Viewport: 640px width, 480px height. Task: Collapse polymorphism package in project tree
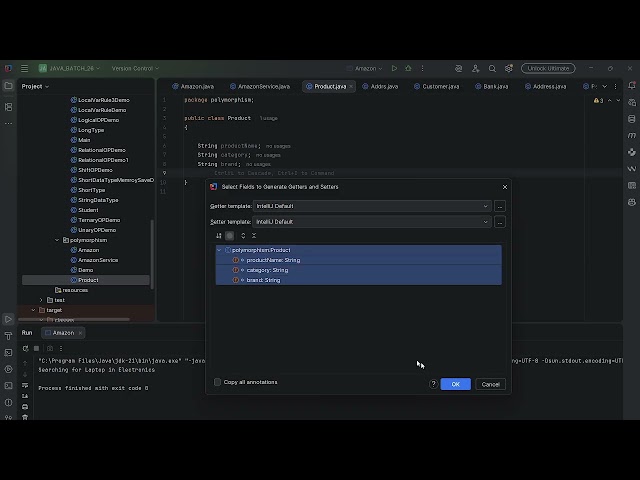tap(57, 240)
